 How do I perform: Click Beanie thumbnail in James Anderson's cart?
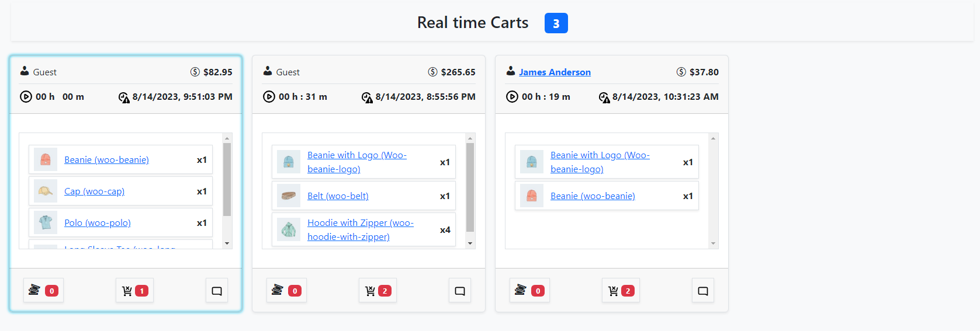click(532, 196)
